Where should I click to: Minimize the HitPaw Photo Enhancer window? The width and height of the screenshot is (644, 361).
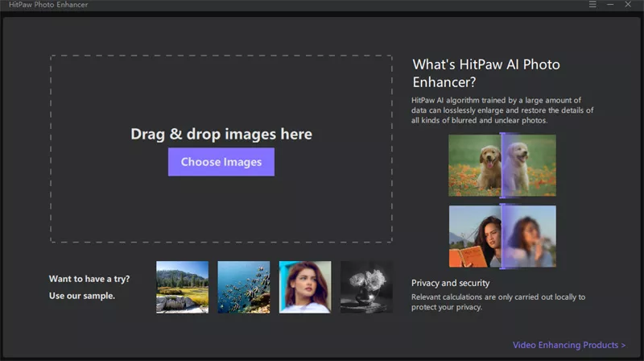click(x=610, y=5)
